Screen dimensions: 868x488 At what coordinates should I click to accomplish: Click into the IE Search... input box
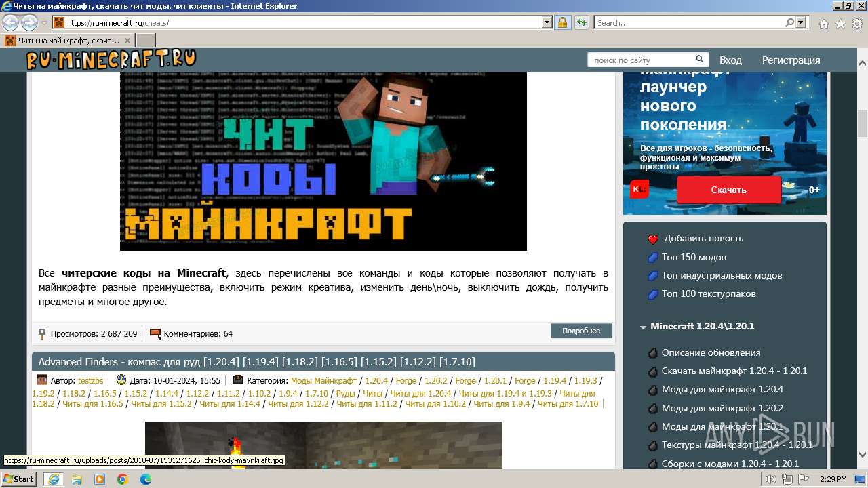click(689, 23)
